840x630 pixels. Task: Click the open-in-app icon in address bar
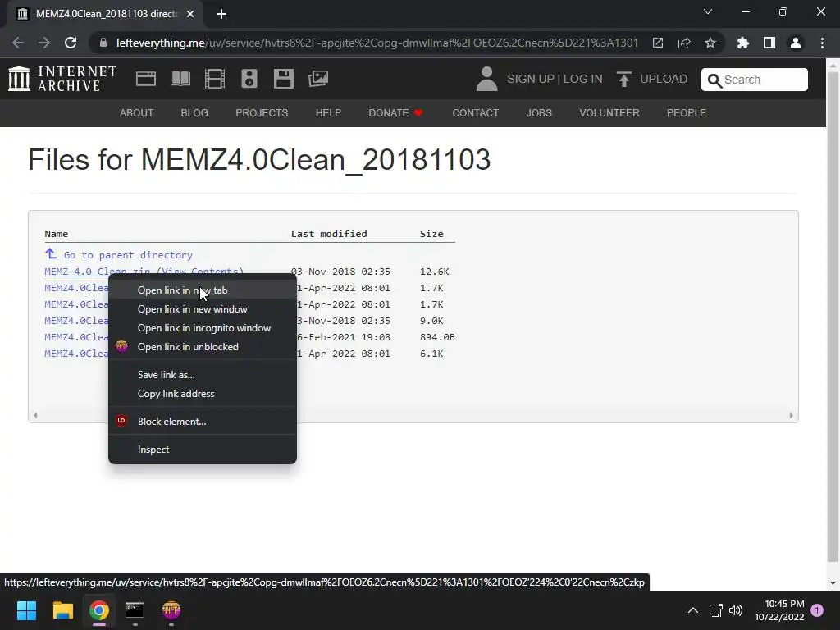(x=658, y=43)
